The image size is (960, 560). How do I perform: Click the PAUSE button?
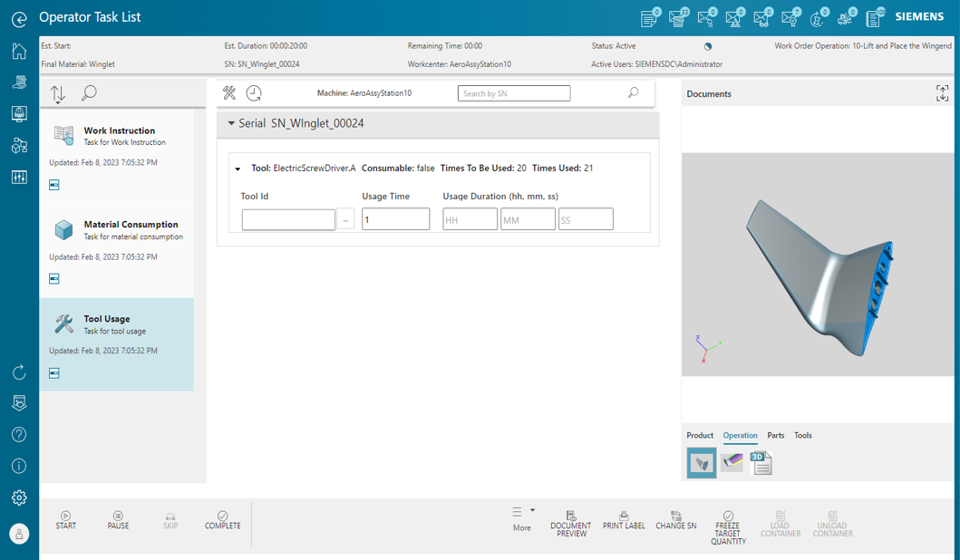[x=118, y=520]
